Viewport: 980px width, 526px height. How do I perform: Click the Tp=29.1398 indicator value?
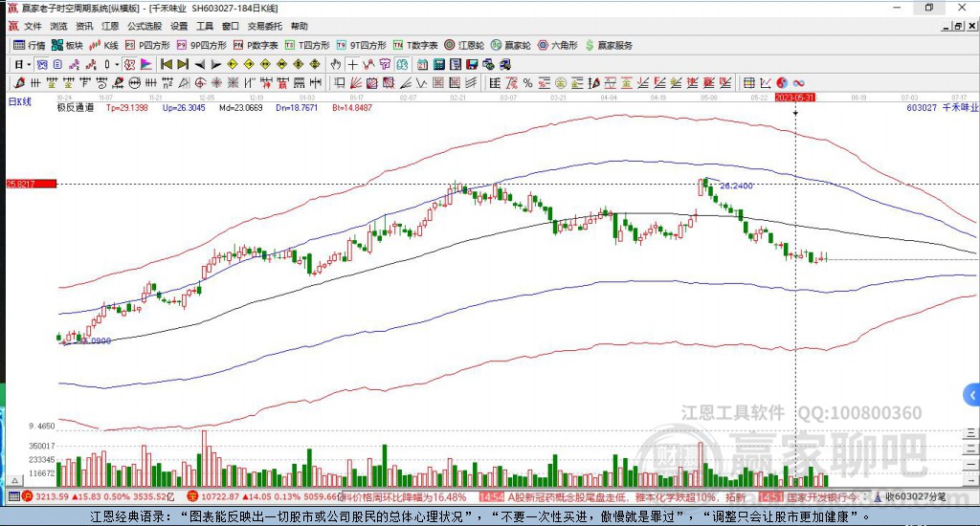pyautogui.click(x=127, y=107)
